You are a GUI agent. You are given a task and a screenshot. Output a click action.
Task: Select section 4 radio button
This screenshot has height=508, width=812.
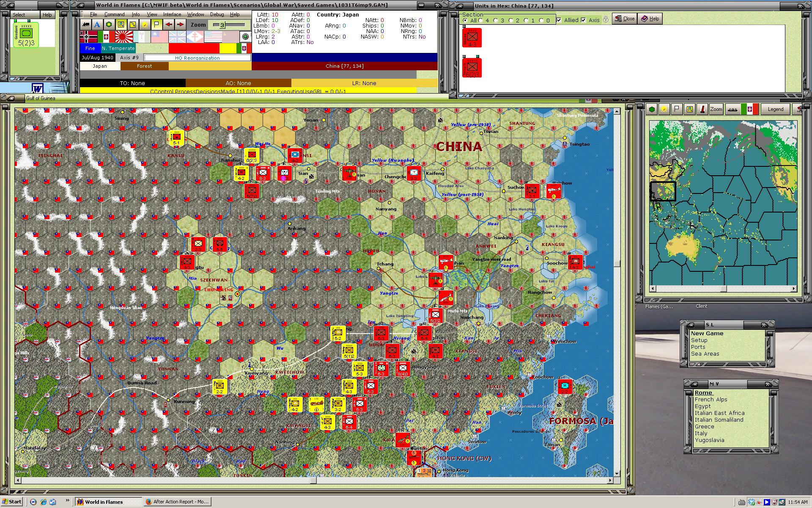tap(481, 20)
